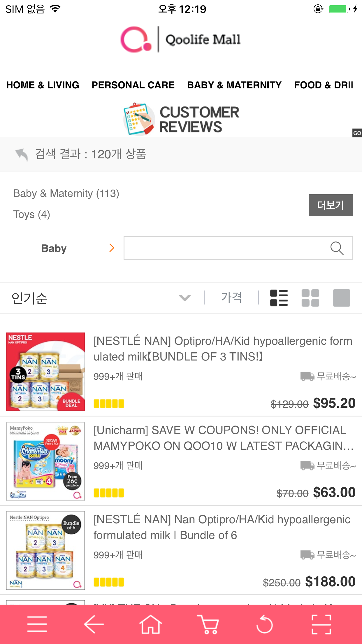Image resolution: width=362 pixels, height=644 pixels.
Task: Open the scan frame icon
Action: (x=321, y=624)
